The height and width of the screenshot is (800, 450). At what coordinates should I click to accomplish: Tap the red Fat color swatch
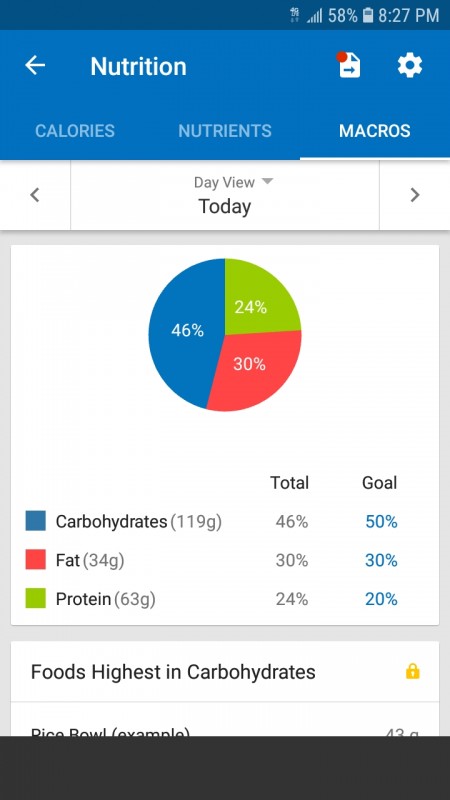pyautogui.click(x=36, y=560)
